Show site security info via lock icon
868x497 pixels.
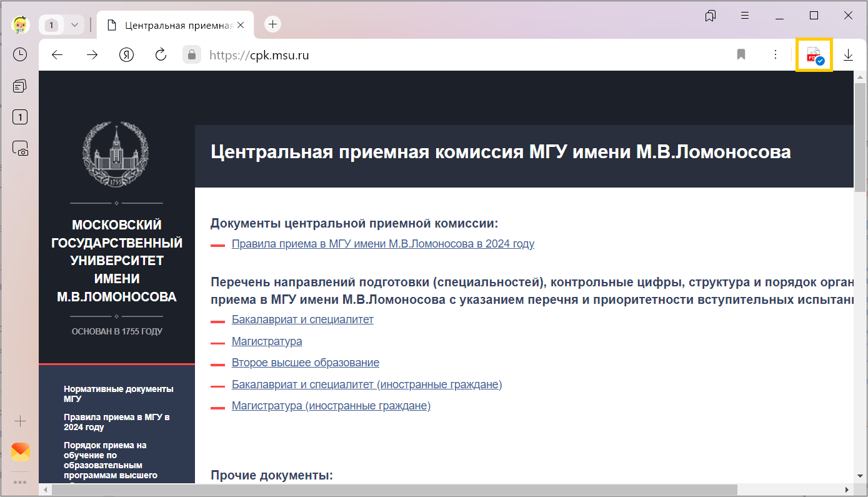192,55
